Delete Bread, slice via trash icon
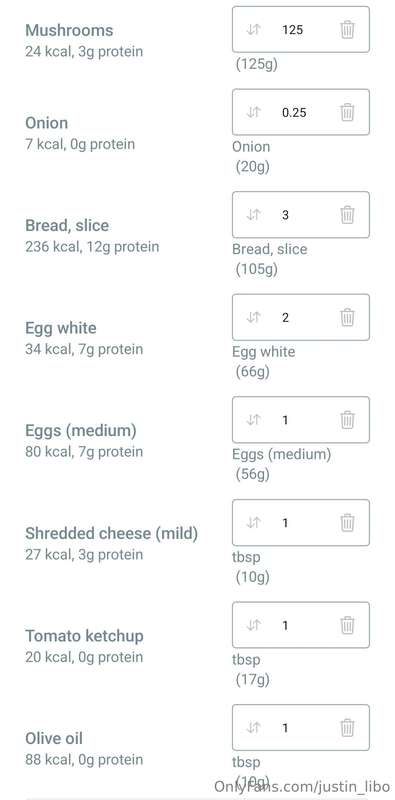Viewport: 395px width, 800px height. (x=347, y=214)
